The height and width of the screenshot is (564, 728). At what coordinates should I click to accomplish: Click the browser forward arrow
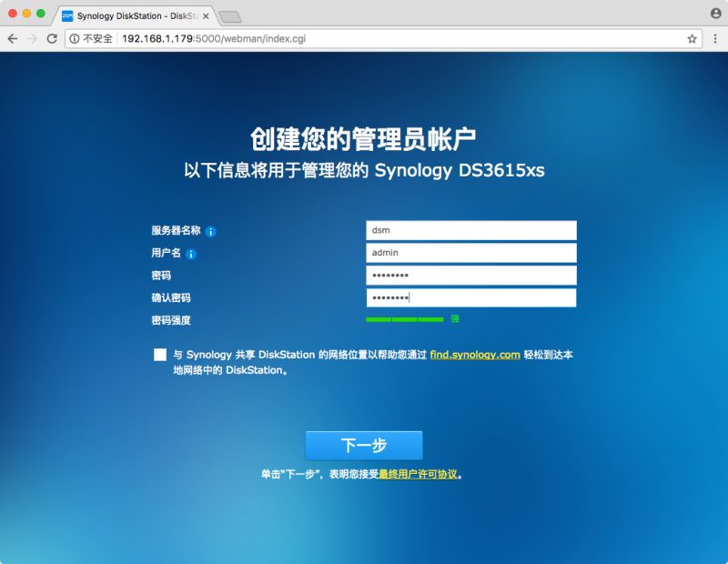[32, 38]
